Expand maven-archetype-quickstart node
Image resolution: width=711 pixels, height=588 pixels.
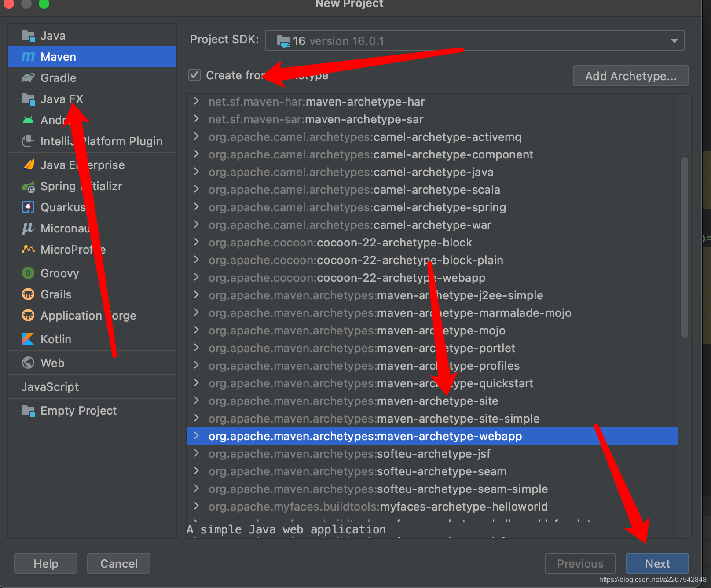point(196,383)
